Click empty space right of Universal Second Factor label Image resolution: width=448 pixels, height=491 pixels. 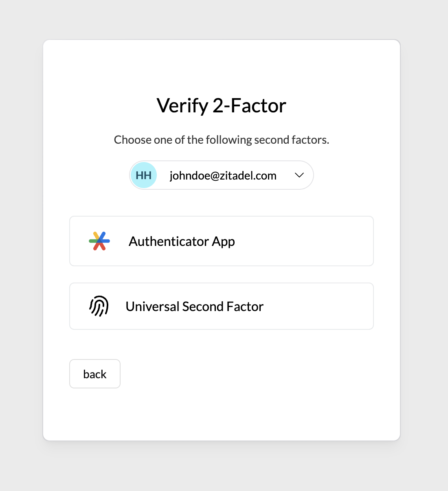coord(322,306)
